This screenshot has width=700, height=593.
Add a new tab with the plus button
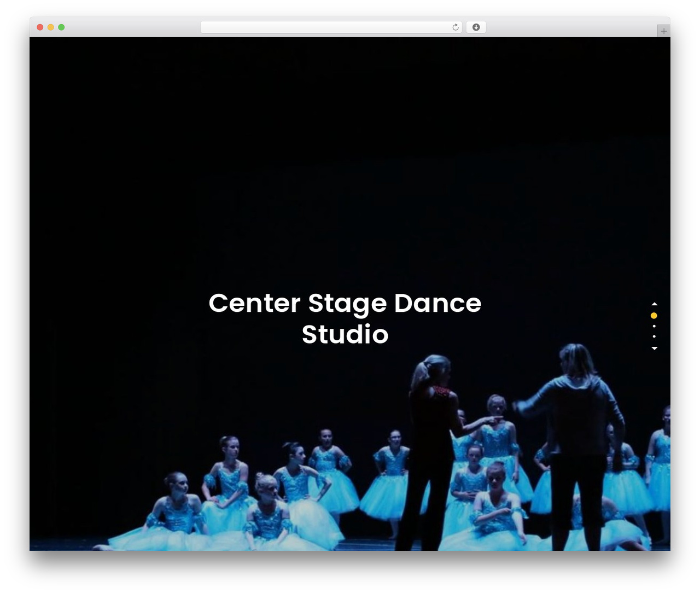click(x=663, y=31)
